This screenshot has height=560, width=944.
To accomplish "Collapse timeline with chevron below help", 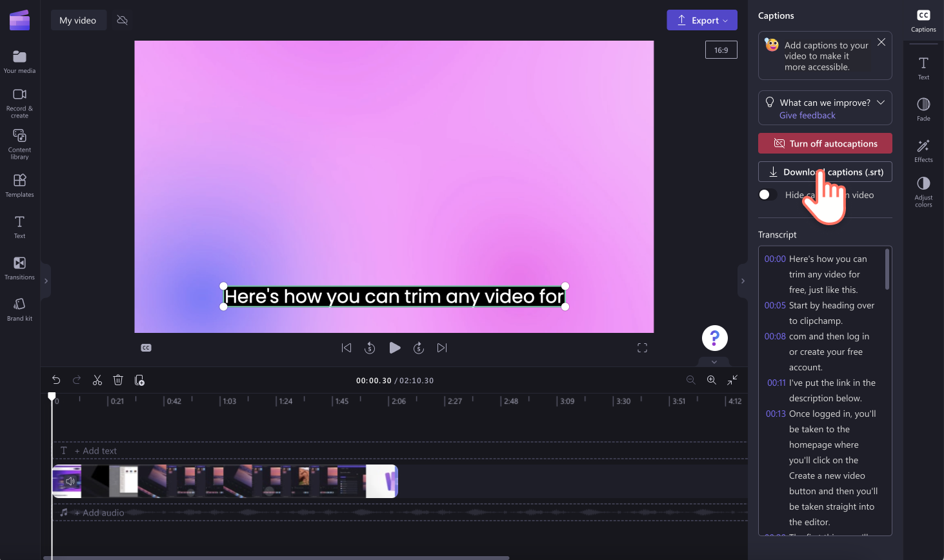I will point(714,362).
